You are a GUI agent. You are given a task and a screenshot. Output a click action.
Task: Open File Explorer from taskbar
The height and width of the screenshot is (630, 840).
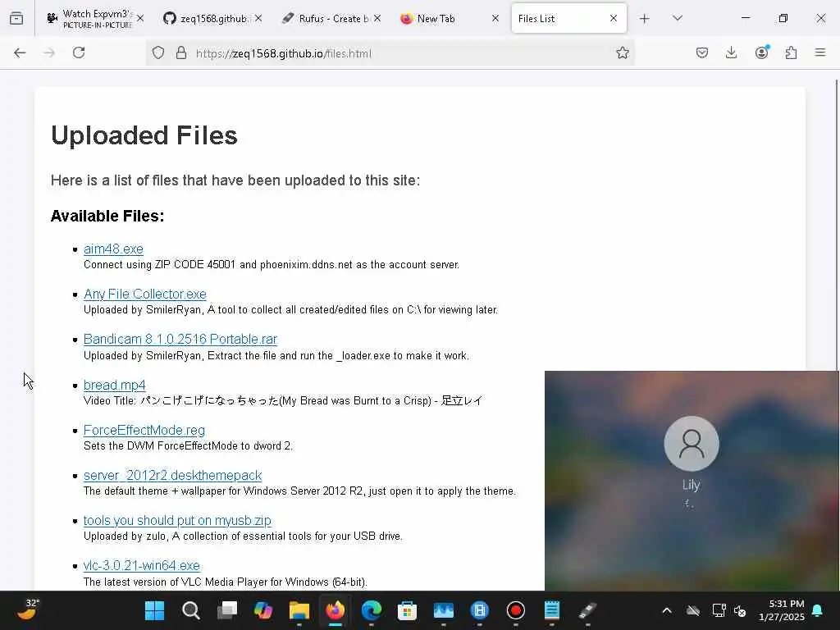pyautogui.click(x=299, y=610)
